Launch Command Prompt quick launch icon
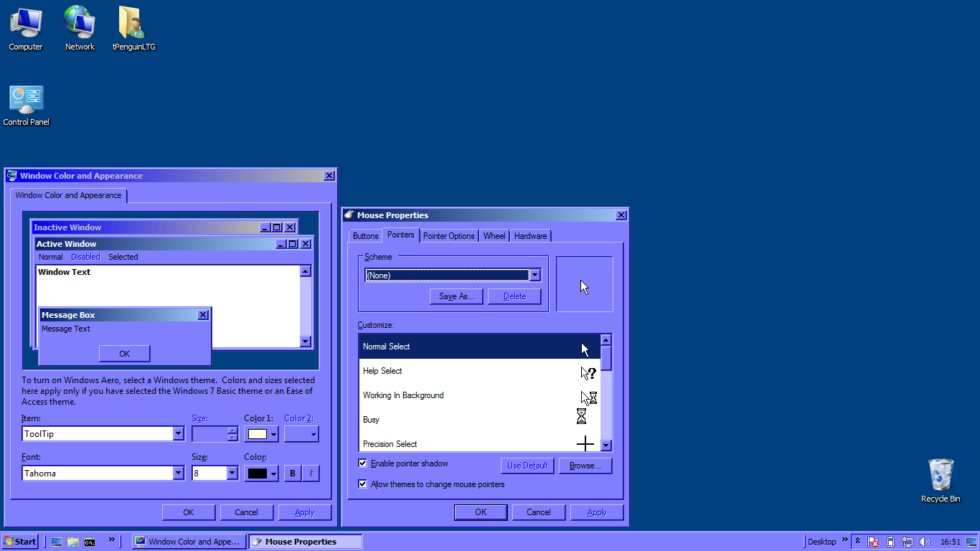 (90, 542)
